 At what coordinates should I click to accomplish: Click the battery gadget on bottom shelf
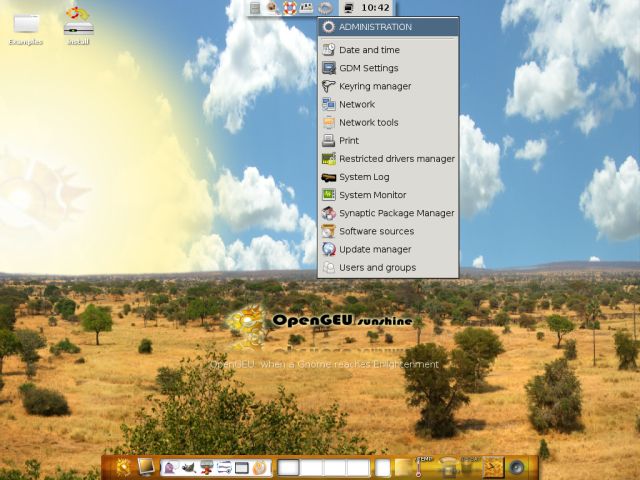469,467
